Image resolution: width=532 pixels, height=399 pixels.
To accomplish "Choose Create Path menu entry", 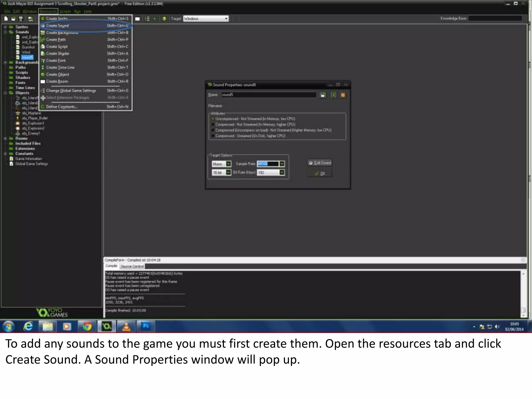I will 86,39.
